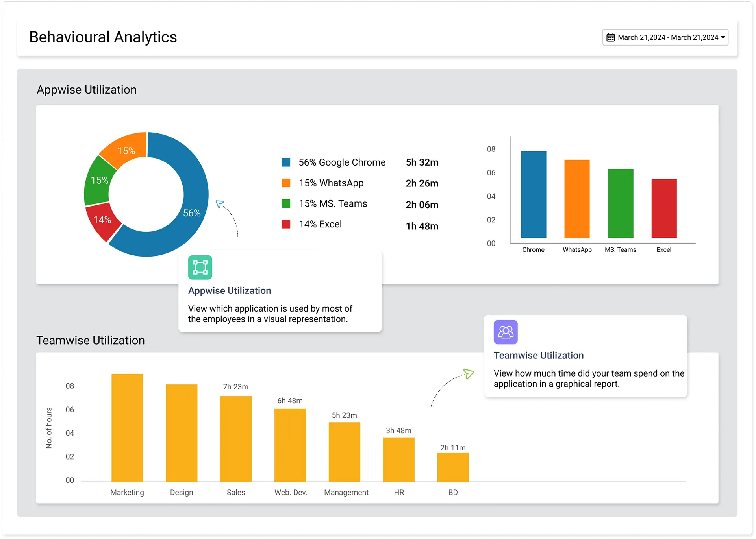Click the '6h 48m' label above Web. Dev.

pos(290,401)
